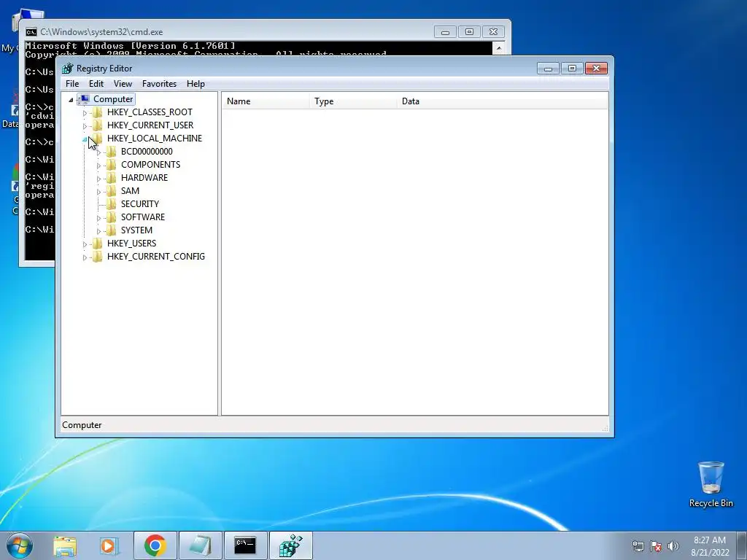Click the HKEY_USERS folder icon
Viewport: 747px width, 560px height.
tap(97, 244)
